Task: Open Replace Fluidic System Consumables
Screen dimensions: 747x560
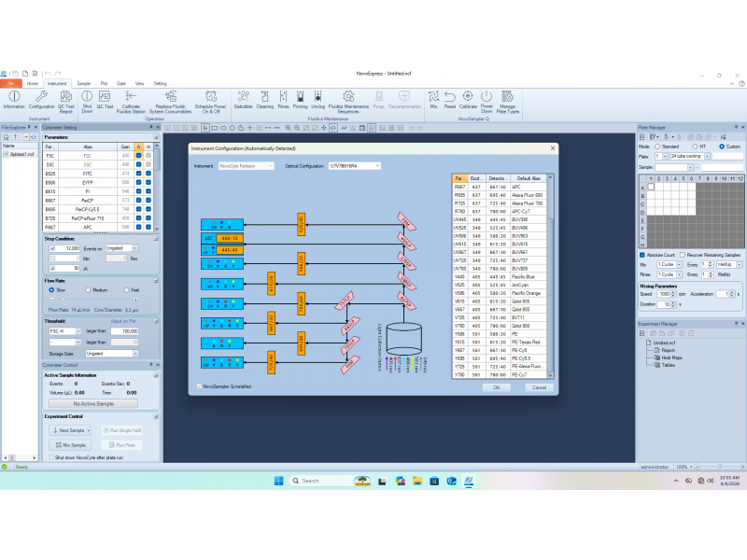Action: point(170,102)
